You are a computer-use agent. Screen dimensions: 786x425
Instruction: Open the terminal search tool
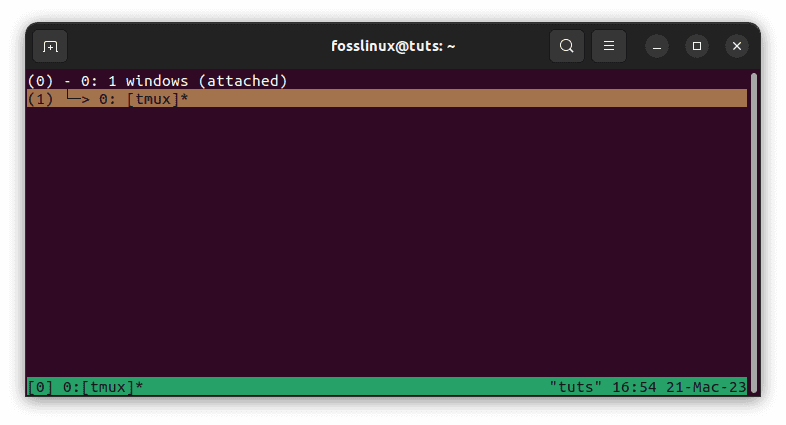tap(566, 46)
